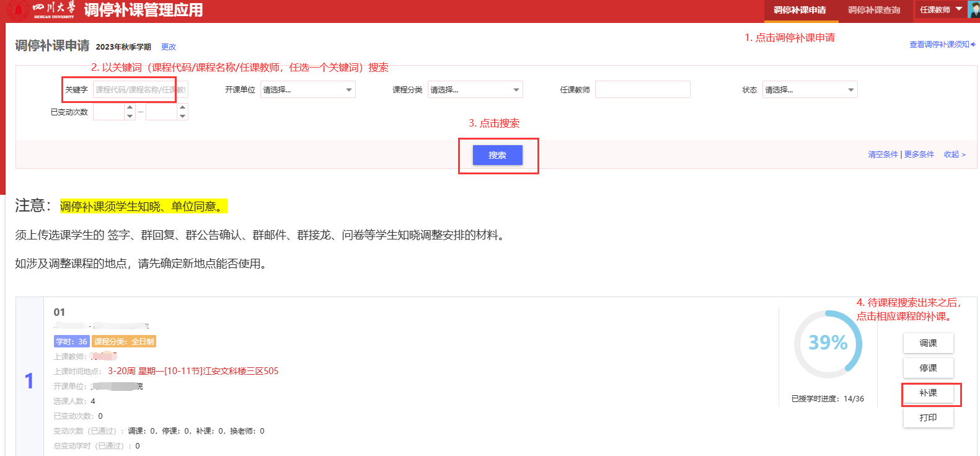Expand the 开课单位 dropdown

(x=307, y=90)
